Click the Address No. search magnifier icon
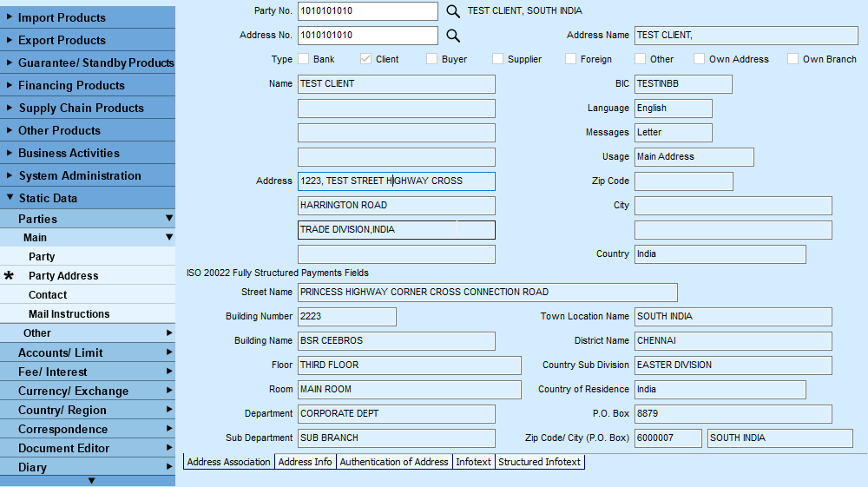This screenshot has width=868, height=487. pyautogui.click(x=453, y=36)
